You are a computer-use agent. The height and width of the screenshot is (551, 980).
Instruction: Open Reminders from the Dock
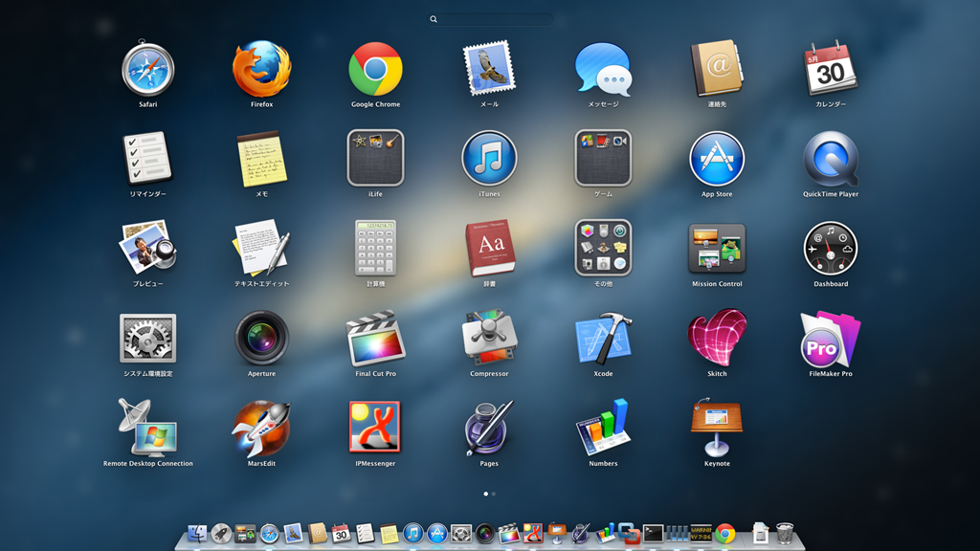(365, 534)
